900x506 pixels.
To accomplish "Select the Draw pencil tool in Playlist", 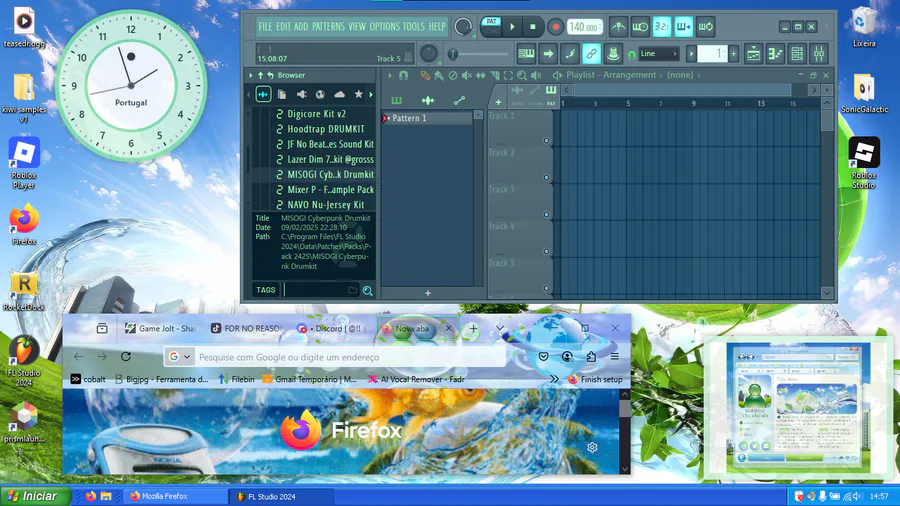I will 425,75.
